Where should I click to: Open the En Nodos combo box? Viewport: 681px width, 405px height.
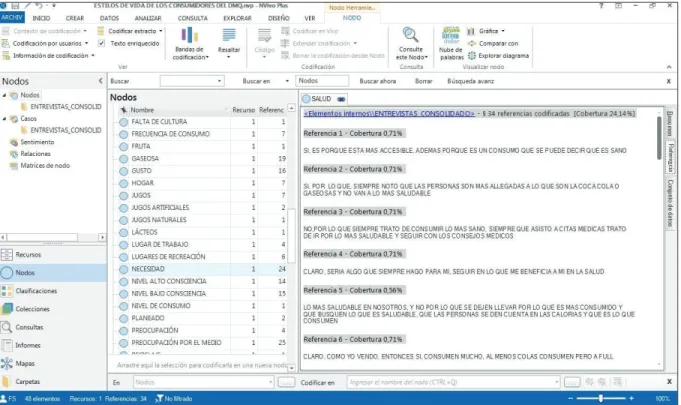(x=203, y=382)
